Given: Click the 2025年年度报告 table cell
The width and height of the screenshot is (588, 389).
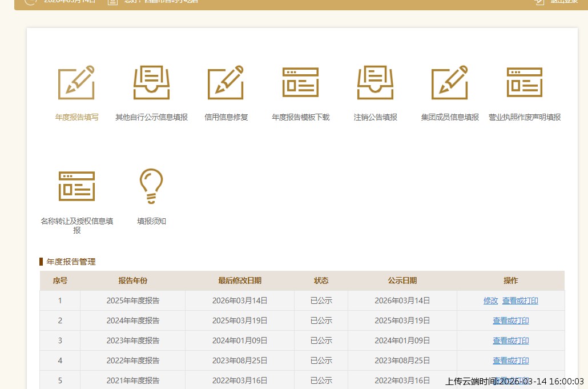Looking at the screenshot, I should pos(133,301).
